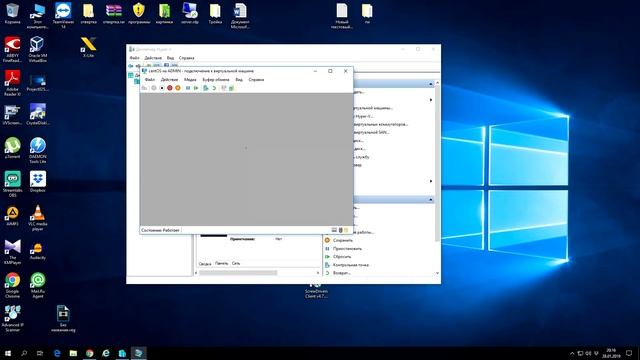
Task: Open Справка menu in Hyper-V Manager window
Action: [187, 58]
